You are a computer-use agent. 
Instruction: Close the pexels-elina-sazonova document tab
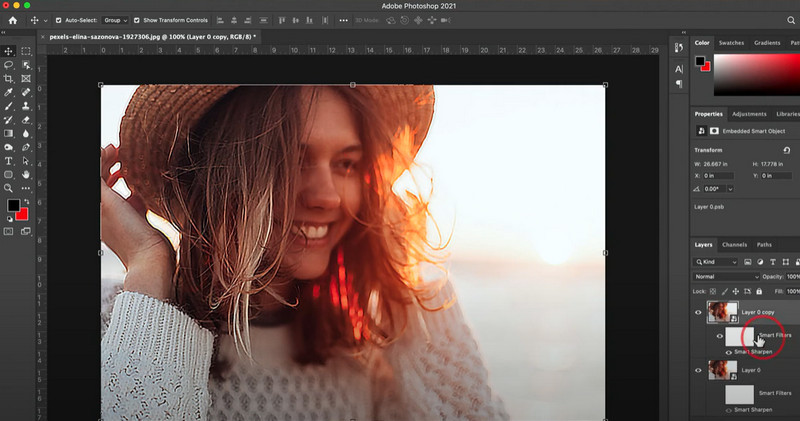tap(42, 37)
